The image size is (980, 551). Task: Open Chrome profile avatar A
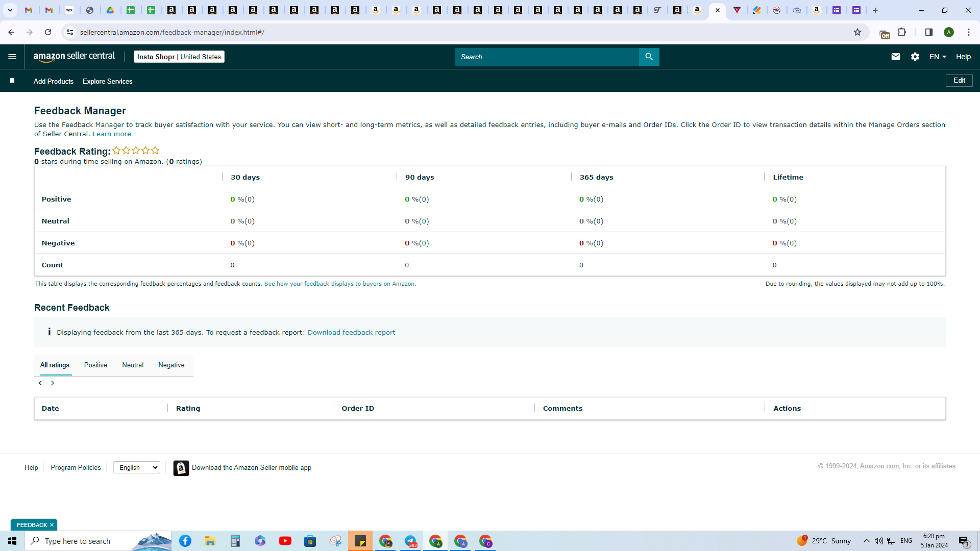pyautogui.click(x=949, y=32)
